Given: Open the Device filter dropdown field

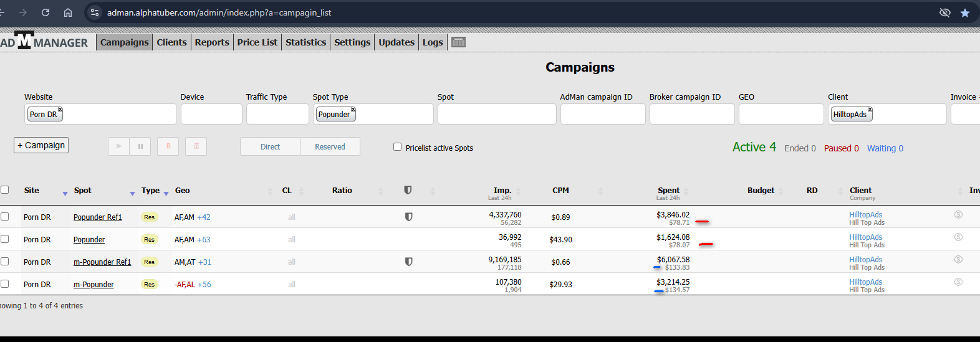Looking at the screenshot, I should (x=211, y=114).
